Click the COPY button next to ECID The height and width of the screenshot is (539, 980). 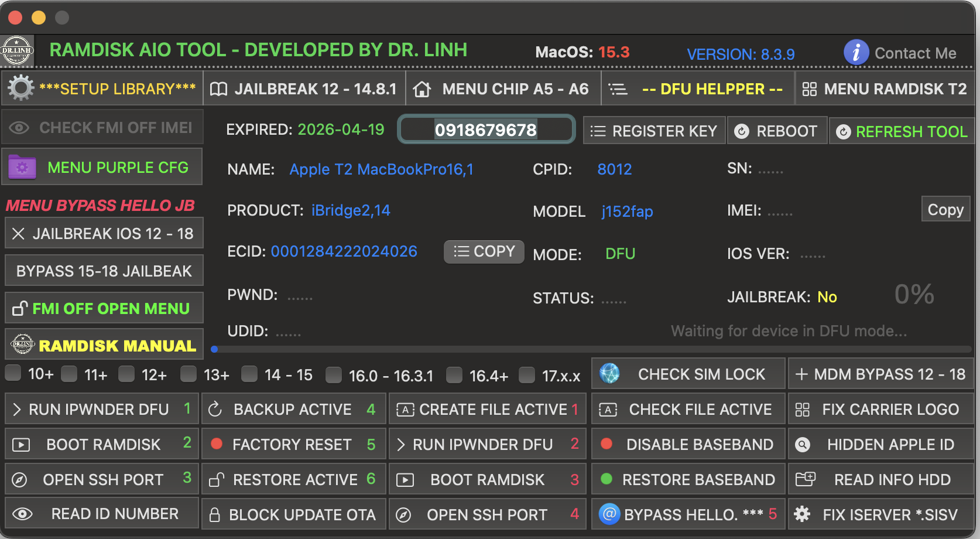tap(484, 251)
